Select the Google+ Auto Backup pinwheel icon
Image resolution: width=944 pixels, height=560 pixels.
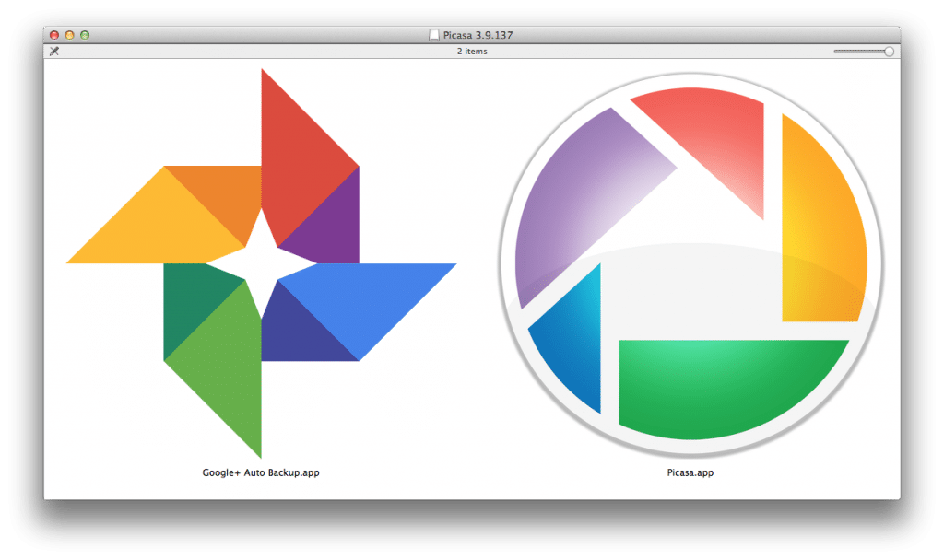tap(261, 263)
